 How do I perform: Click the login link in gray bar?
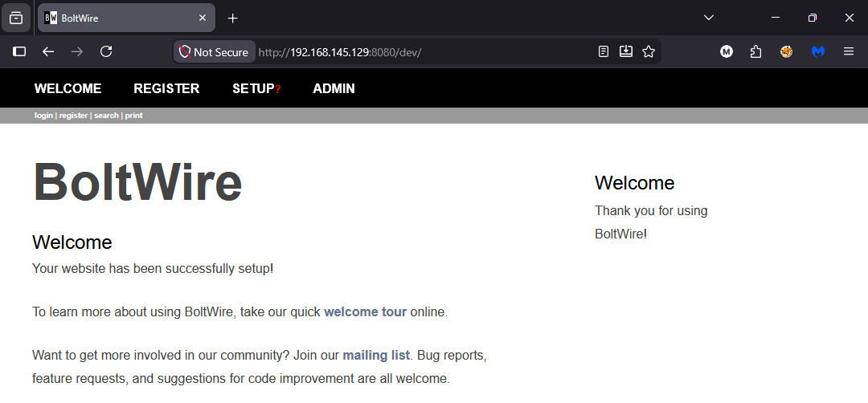(x=43, y=116)
